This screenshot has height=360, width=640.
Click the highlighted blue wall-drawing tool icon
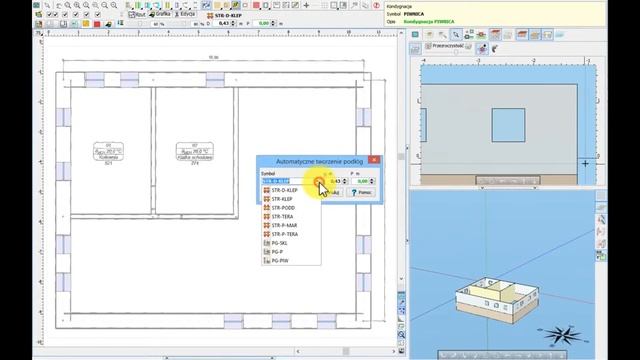pyautogui.click(x=206, y=5)
